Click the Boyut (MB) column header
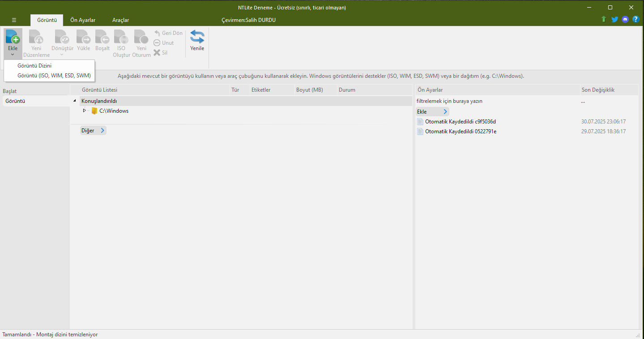The height and width of the screenshot is (339, 644). pyautogui.click(x=316, y=90)
